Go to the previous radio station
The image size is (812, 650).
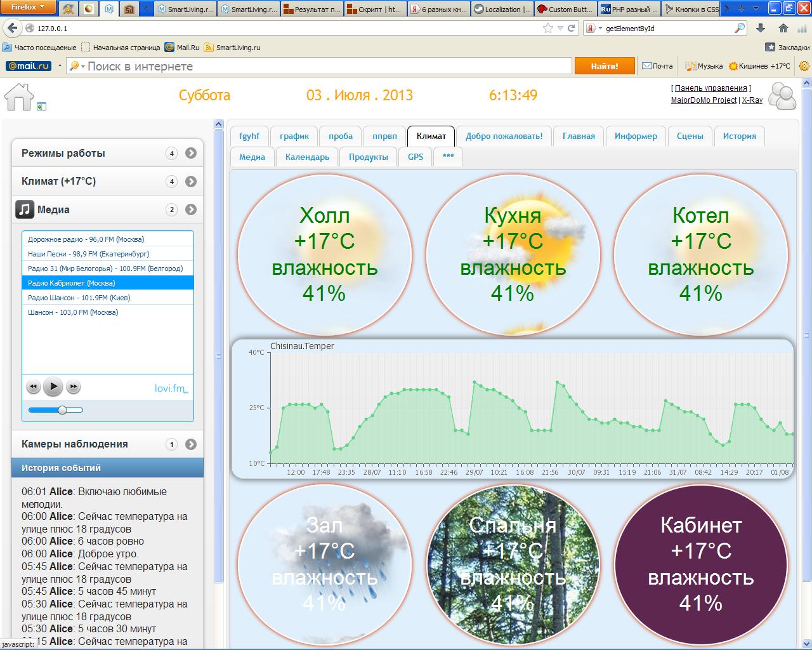(x=34, y=387)
